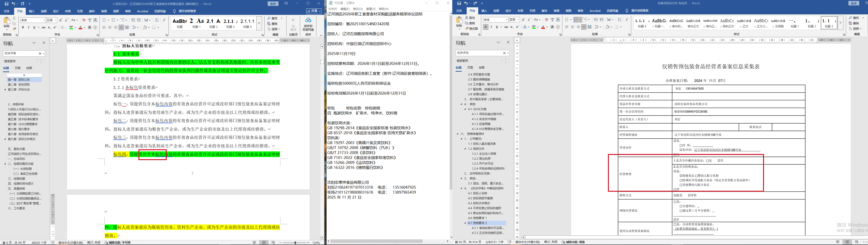This screenshot has width=868, height=245.
Task: Click 登录 button in left Word title bar
Action: pos(273,4)
